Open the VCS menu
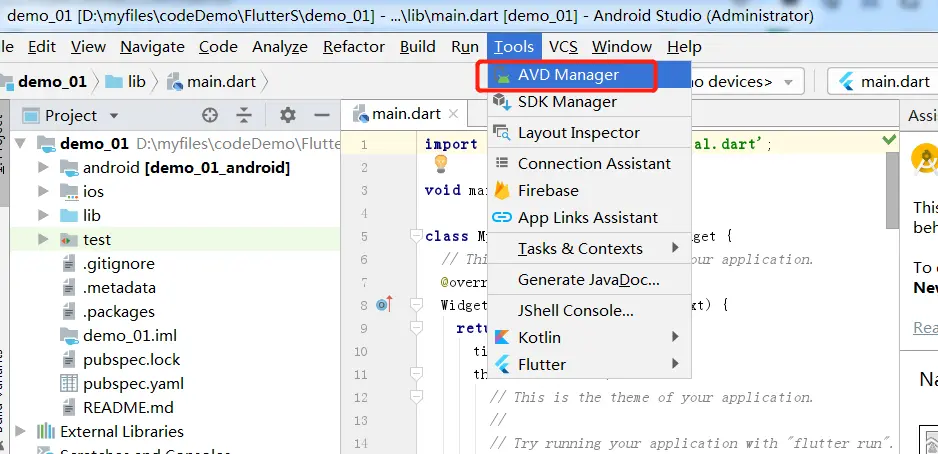938x454 pixels. pos(564,47)
